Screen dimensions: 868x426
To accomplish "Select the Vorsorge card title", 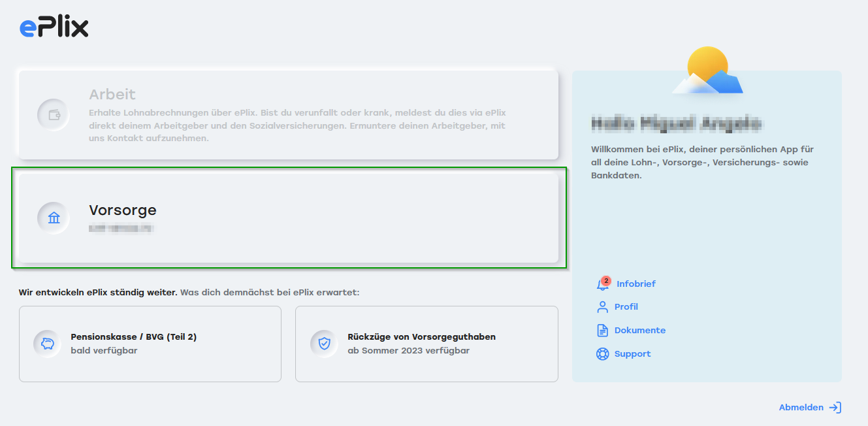I will click(123, 210).
